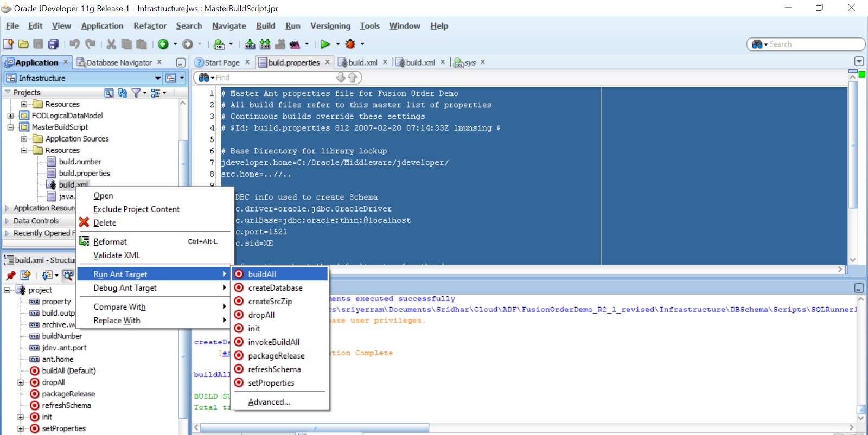Image resolution: width=868 pixels, height=435 pixels.
Task: Choose Delete from the context menu
Action: (155, 223)
